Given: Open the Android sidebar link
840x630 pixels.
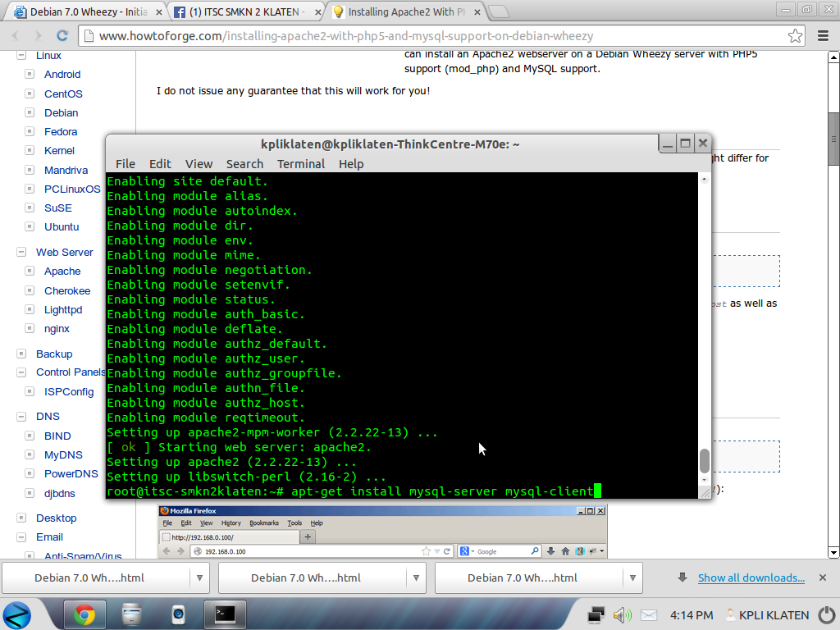Looking at the screenshot, I should click(62, 75).
